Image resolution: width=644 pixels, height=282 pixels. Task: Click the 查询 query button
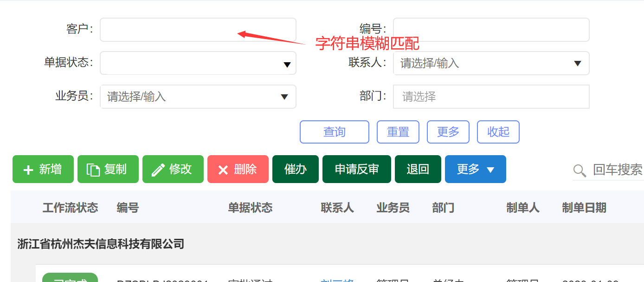(334, 132)
